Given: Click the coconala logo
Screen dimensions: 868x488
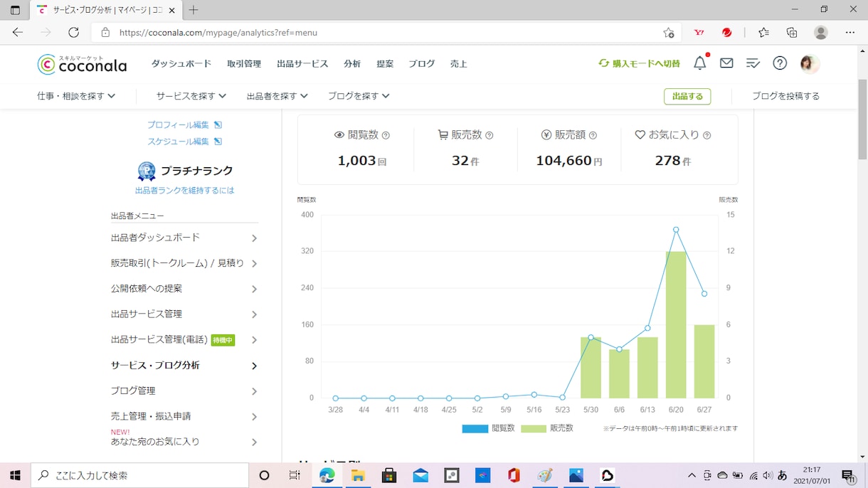Looking at the screenshot, I should pos(82,64).
